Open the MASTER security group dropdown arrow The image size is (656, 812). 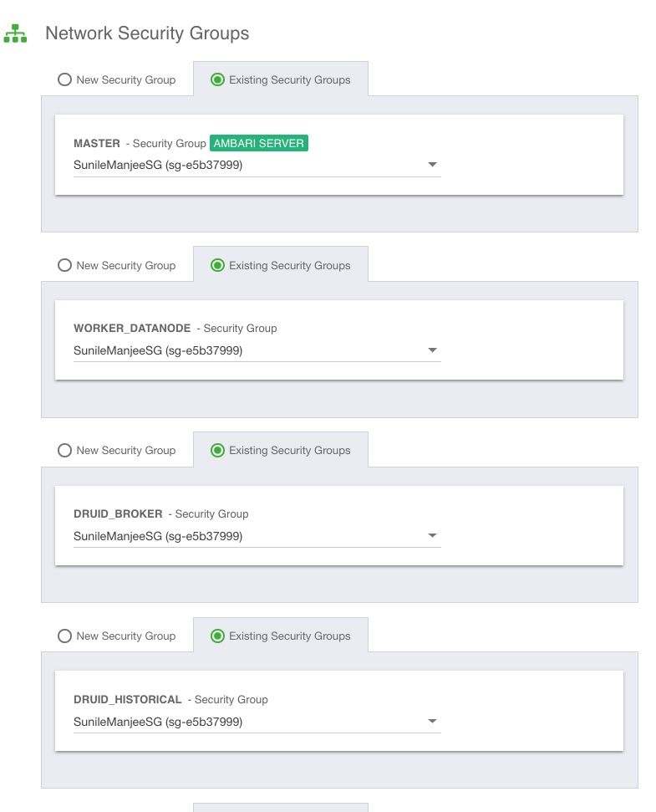(x=432, y=165)
